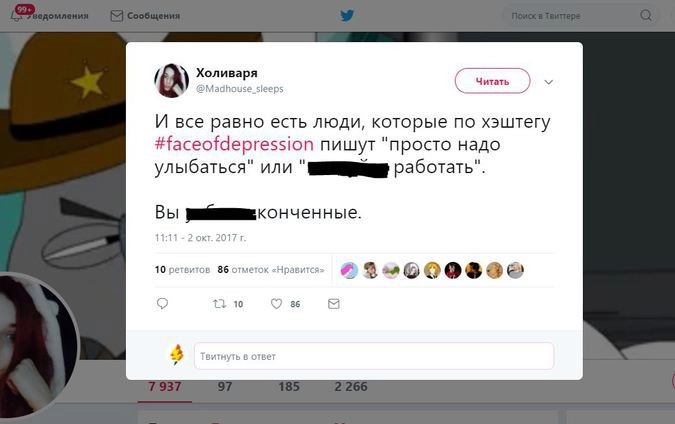Focus the Поиск в Твиттере search box
Viewport: 675px width, 424px height.
click(579, 16)
